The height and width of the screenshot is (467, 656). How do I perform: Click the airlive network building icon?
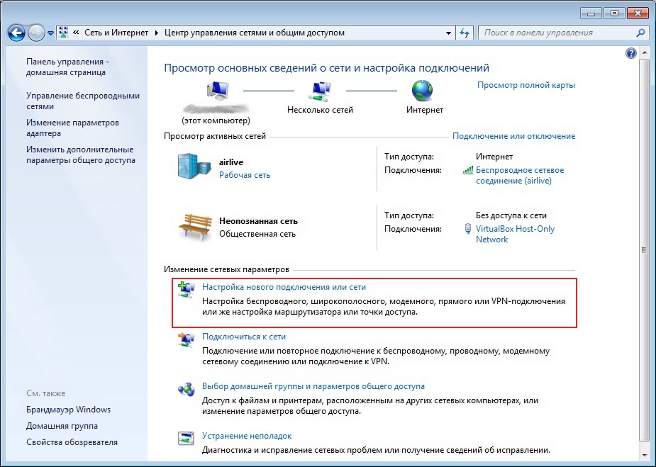point(195,166)
